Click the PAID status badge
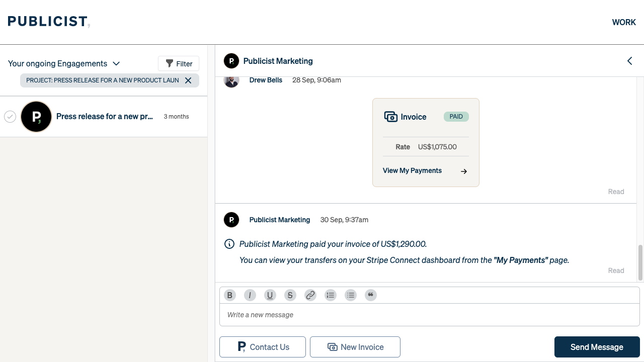This screenshot has height=362, width=644. pos(456,117)
